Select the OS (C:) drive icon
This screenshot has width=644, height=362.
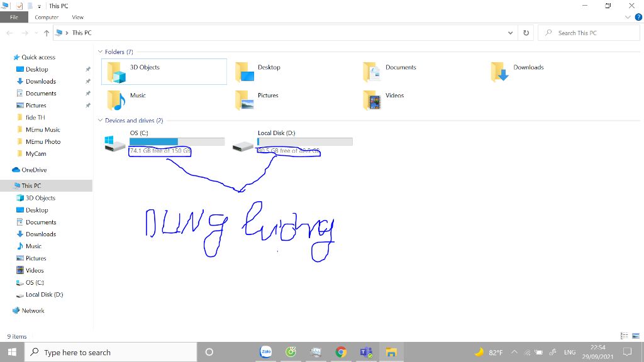(x=114, y=144)
